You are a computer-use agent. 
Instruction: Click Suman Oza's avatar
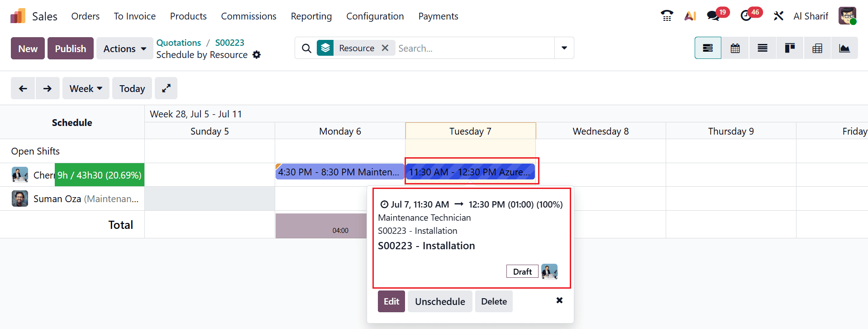coord(20,198)
